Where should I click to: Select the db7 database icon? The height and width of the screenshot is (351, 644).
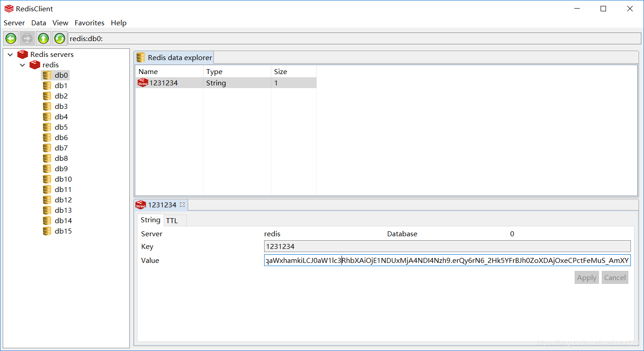[47, 148]
